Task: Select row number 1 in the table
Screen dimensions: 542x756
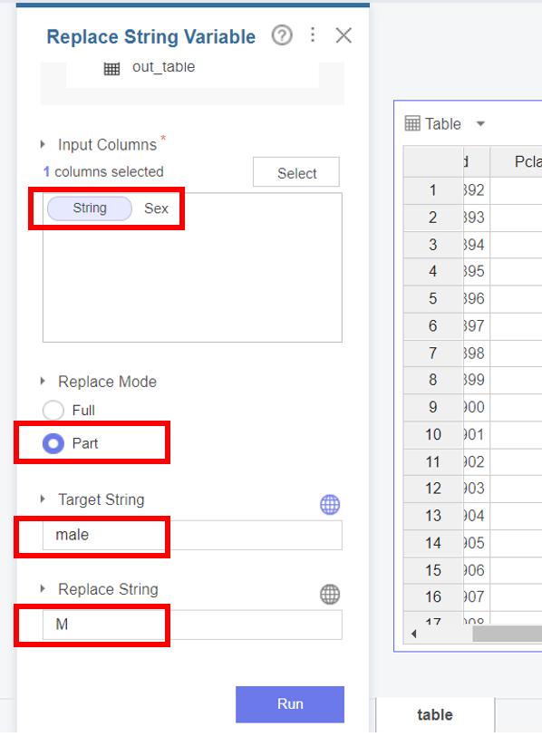Action: point(433,190)
